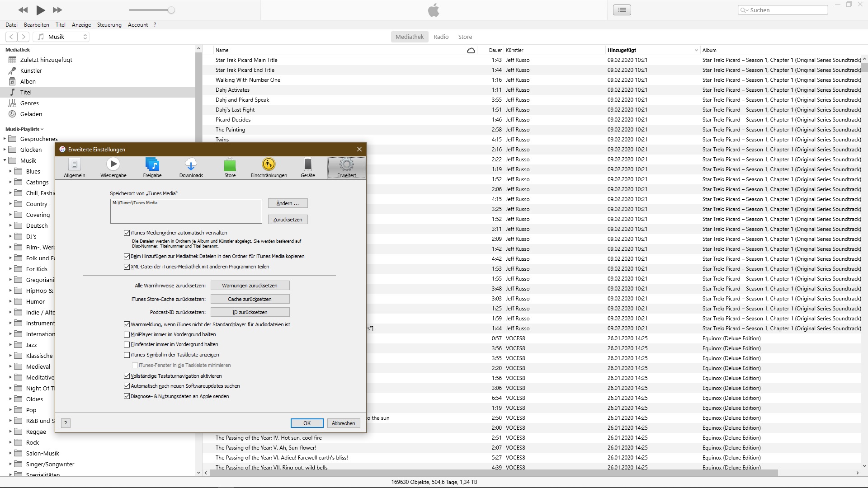Image resolution: width=868 pixels, height=488 pixels.
Task: Toggle the list view icon near search
Action: (622, 10)
